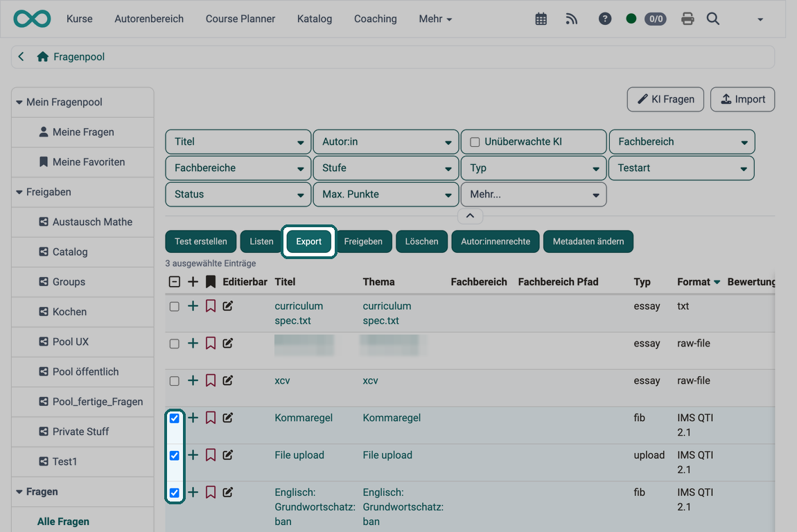797x532 pixels.
Task: Bookmark the File upload question
Action: pos(211,455)
